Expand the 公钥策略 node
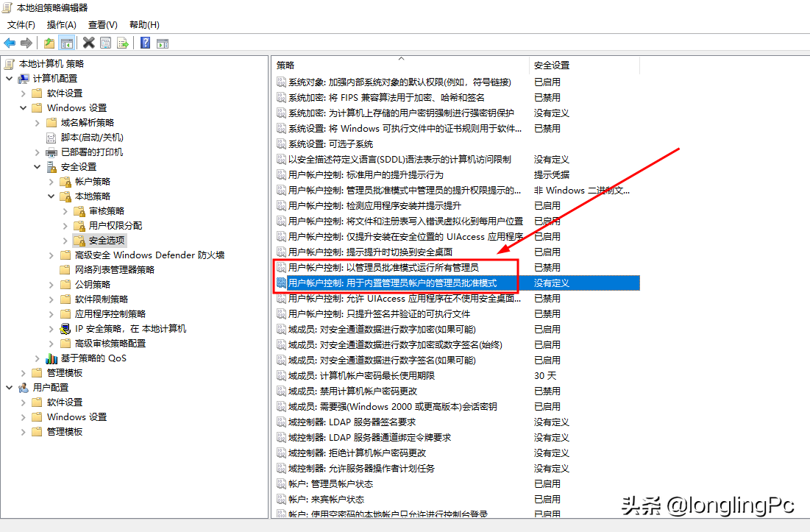Screen dimensions: 810x532 (51, 285)
